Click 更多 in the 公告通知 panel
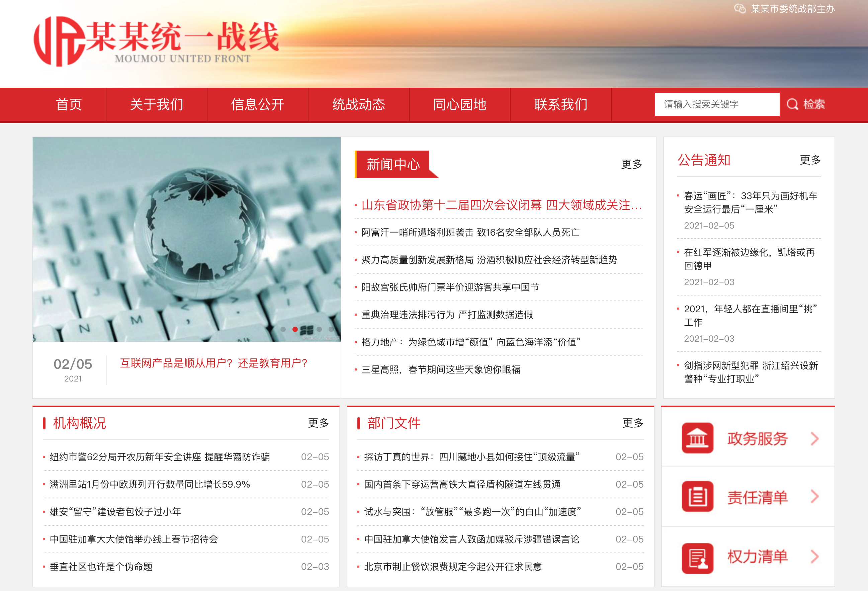The image size is (868, 591). pos(810,160)
